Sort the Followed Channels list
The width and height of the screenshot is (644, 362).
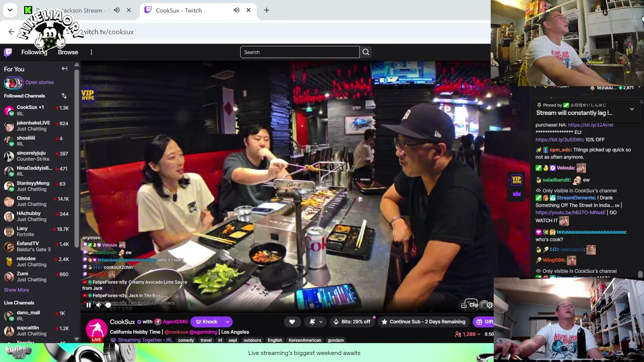(64, 96)
